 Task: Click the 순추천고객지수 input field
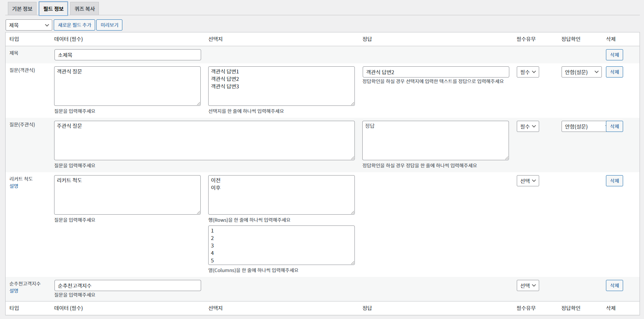(x=128, y=285)
